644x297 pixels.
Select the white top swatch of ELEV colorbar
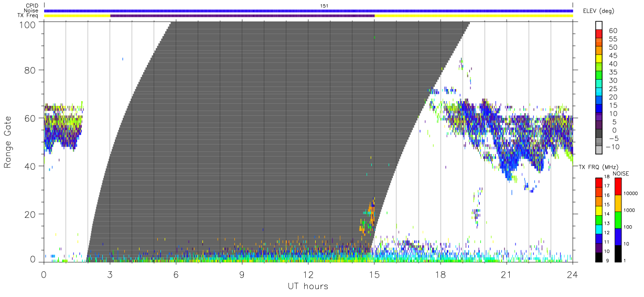pyautogui.click(x=598, y=26)
